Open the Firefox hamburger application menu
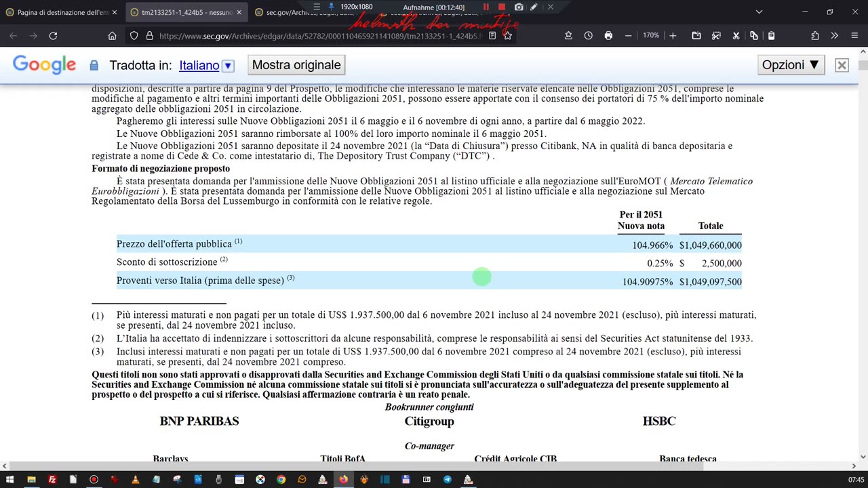Viewport: 868px width, 488px height. coord(854,36)
